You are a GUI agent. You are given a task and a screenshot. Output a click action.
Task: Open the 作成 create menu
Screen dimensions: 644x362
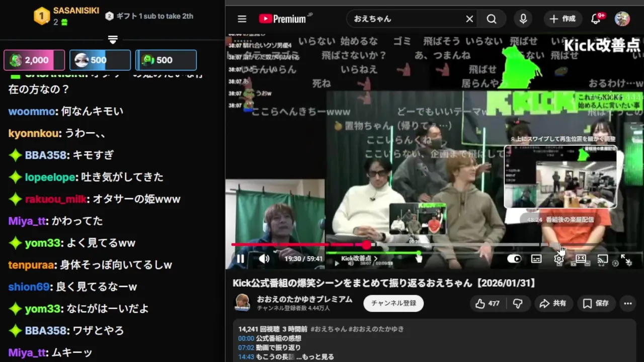(562, 19)
